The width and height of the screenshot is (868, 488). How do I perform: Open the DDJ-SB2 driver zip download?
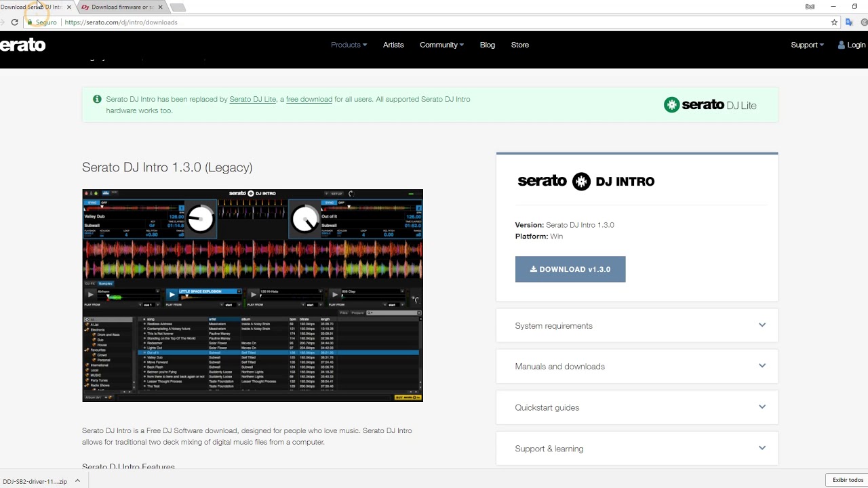pyautogui.click(x=34, y=481)
